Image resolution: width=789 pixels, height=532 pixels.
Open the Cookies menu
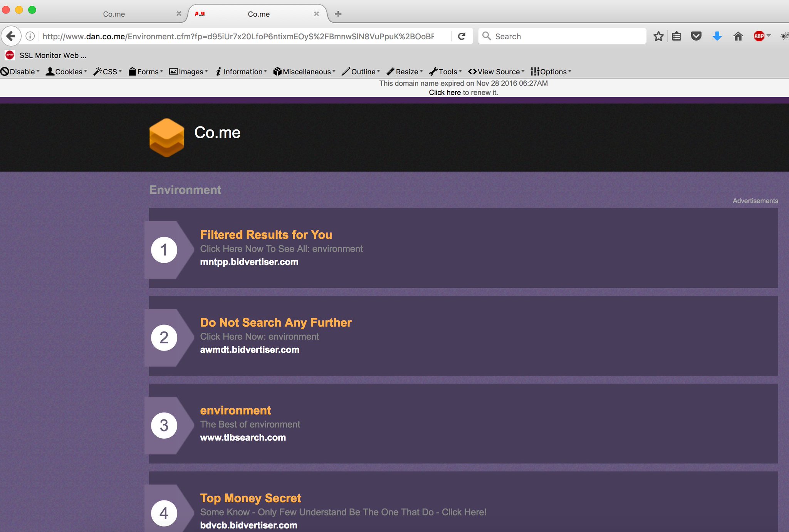(x=66, y=72)
